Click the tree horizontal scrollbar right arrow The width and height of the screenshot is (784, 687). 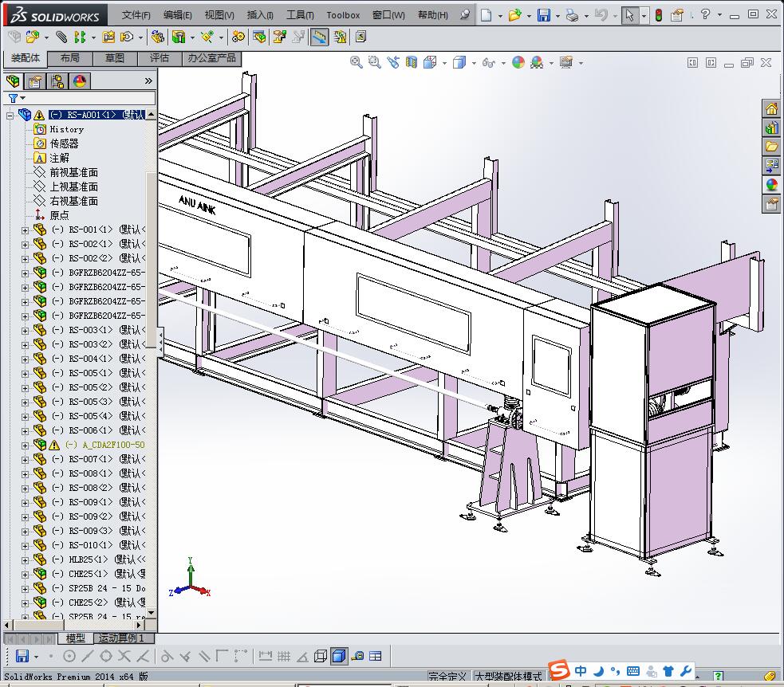click(140, 625)
